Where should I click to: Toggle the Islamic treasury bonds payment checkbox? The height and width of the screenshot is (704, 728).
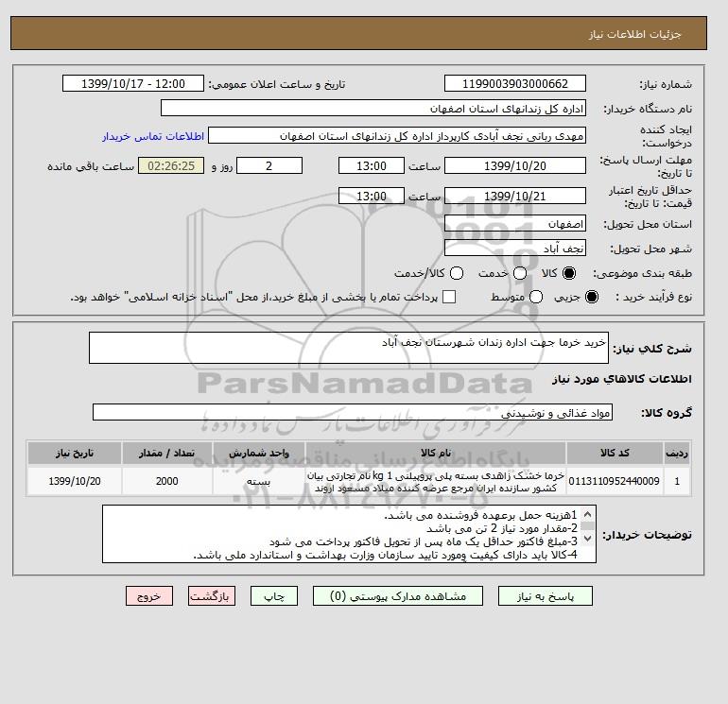tap(449, 297)
